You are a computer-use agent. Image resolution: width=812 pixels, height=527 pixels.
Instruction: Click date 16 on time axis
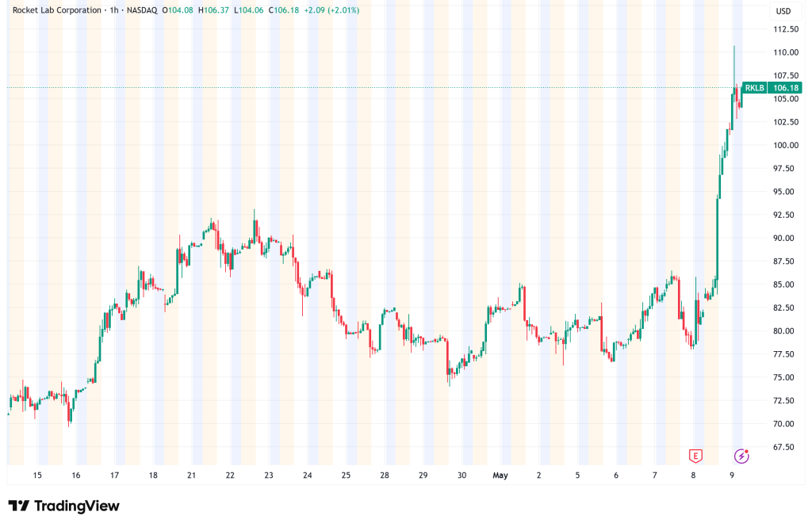click(76, 475)
